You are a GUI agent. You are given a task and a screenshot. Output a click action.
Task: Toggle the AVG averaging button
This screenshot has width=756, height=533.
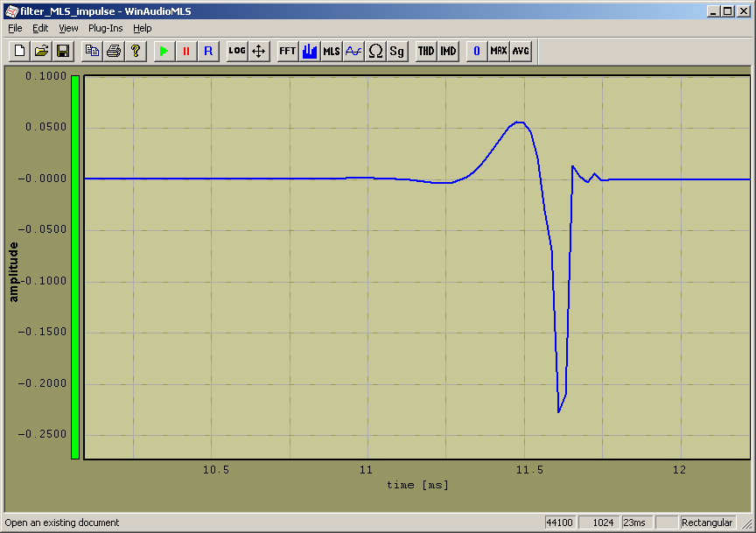[x=521, y=51]
